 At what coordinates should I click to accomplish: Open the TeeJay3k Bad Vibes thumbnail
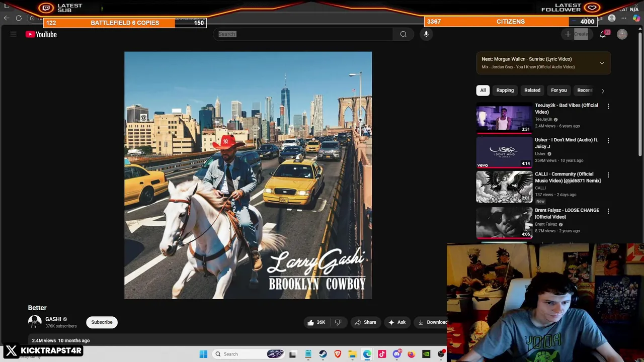(x=504, y=118)
